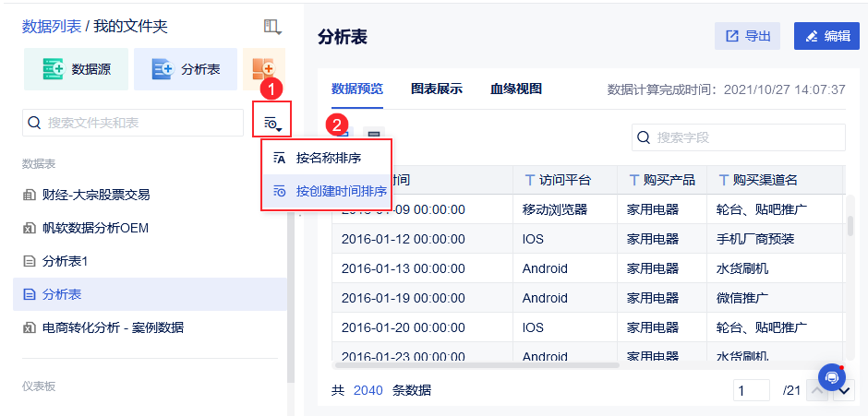Image resolution: width=868 pixels, height=416 pixels.
Task: Click the date cell 2016-01-19 00:00:00
Action: [x=422, y=298]
